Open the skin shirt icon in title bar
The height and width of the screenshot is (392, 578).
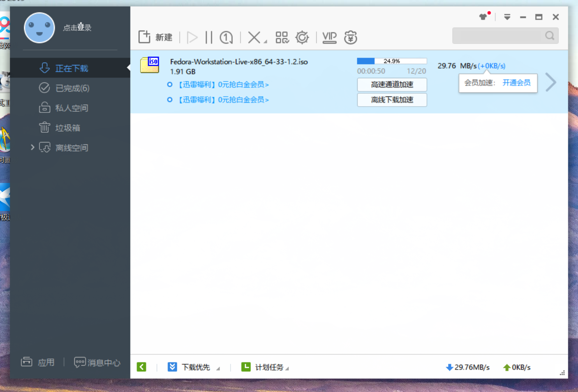point(483,17)
